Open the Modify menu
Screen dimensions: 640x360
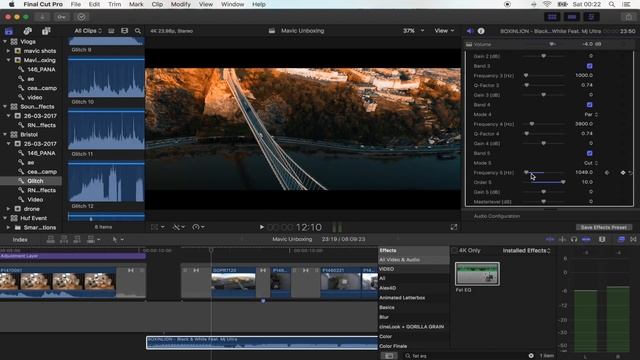point(180,4)
